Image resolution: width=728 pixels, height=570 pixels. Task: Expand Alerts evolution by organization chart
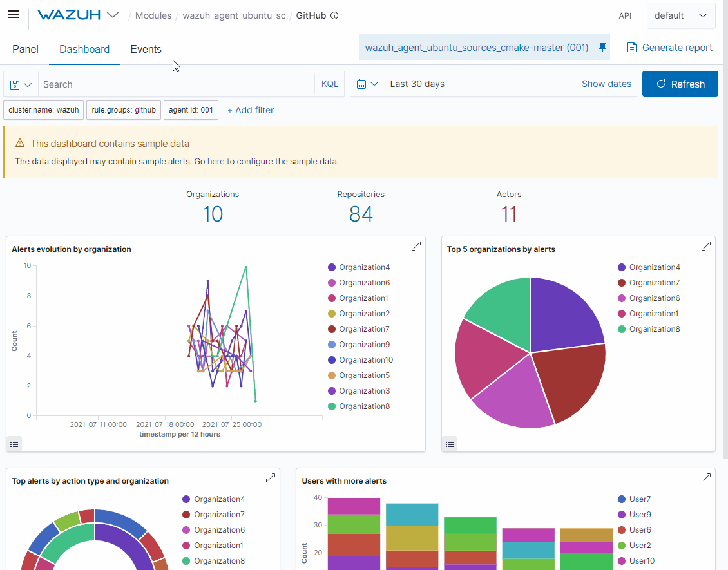coord(416,246)
